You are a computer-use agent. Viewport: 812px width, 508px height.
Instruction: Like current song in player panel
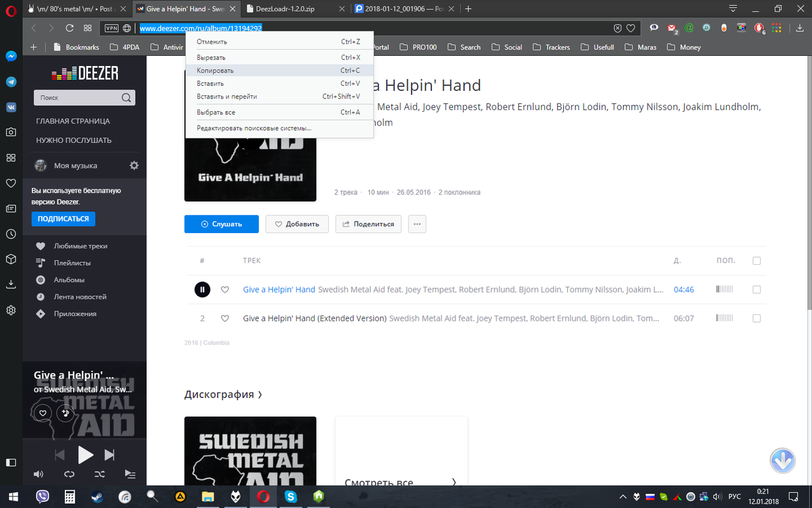coord(43,413)
